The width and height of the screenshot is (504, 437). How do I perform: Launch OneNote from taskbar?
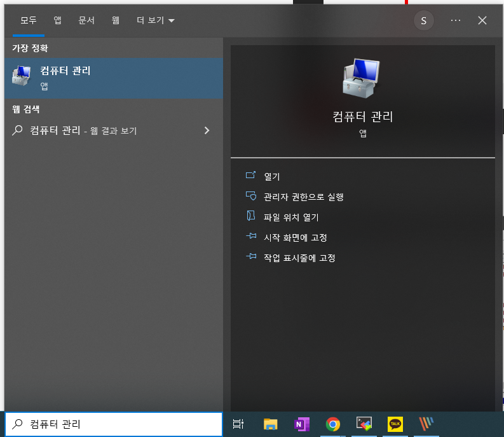pos(301,424)
